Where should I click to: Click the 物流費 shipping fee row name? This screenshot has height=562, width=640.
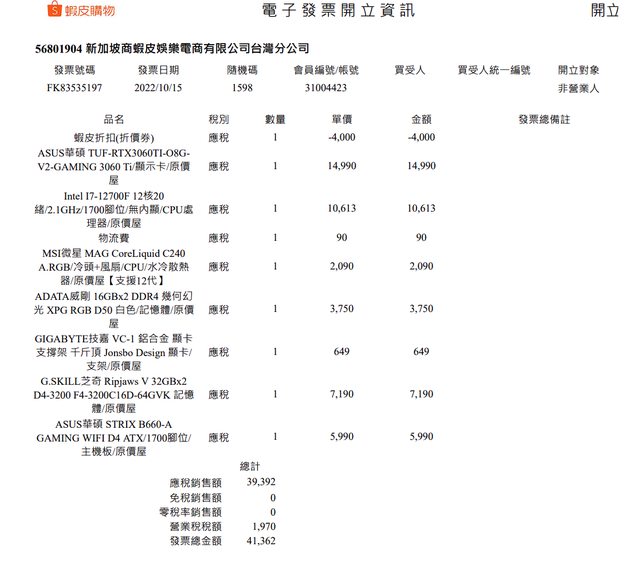(114, 238)
